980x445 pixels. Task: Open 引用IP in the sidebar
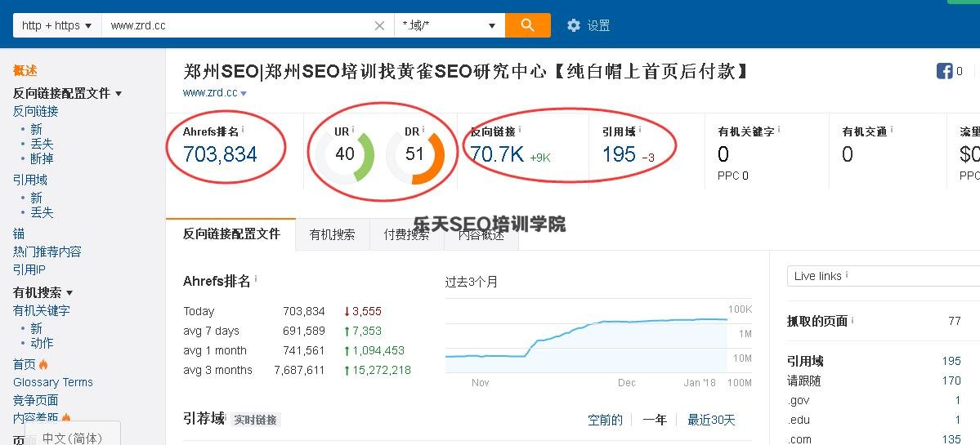click(29, 269)
